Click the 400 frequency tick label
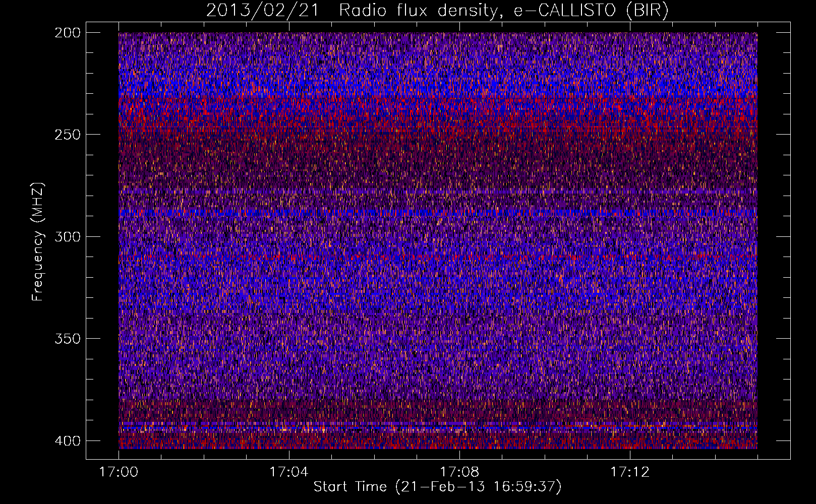 (67, 441)
